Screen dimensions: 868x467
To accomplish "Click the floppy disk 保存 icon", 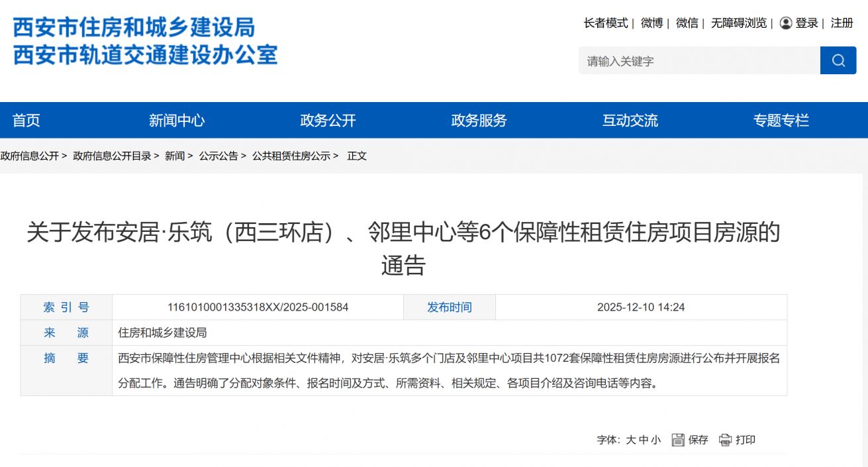I will click(677, 440).
